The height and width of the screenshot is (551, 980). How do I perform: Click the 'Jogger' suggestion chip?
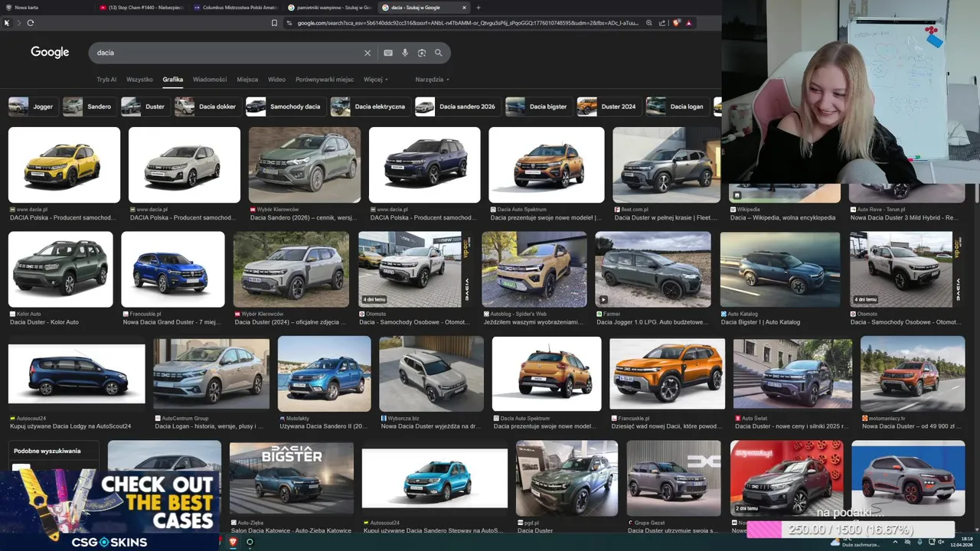pyautogui.click(x=32, y=106)
